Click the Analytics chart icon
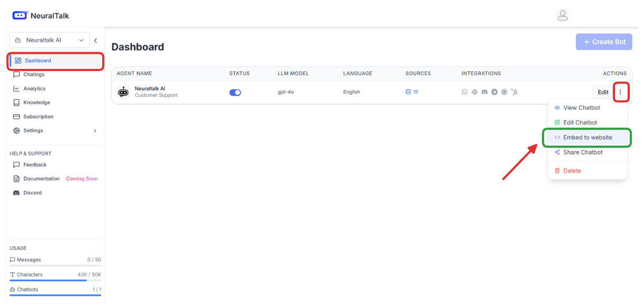 pyautogui.click(x=16, y=88)
